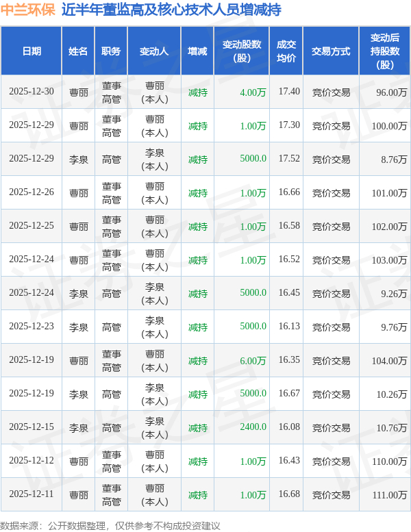The width and height of the screenshot is (411, 532).
Task: Click the 变动人 column header
Action: click(154, 51)
